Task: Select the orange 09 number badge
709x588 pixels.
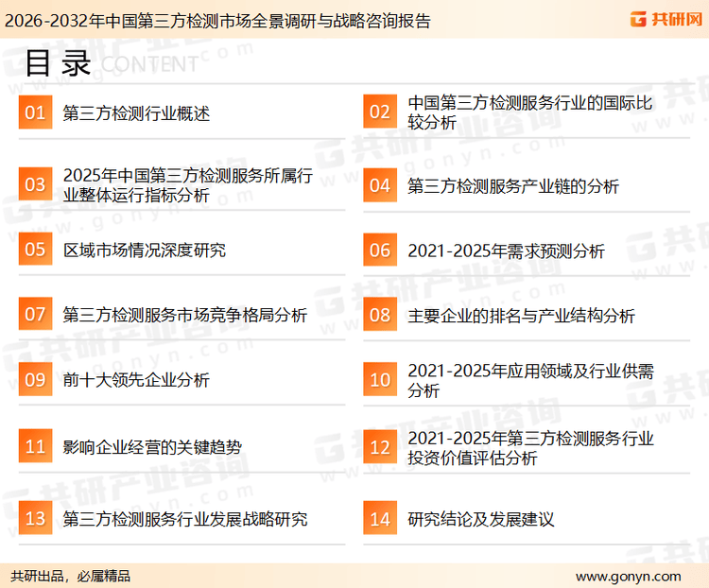Action: coord(35,380)
